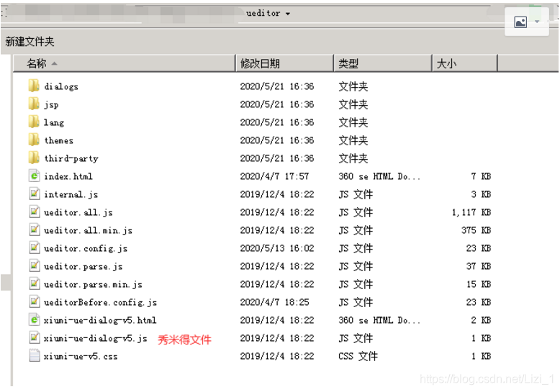Select the ueditorBefore.config.js file icon

pos(35,302)
